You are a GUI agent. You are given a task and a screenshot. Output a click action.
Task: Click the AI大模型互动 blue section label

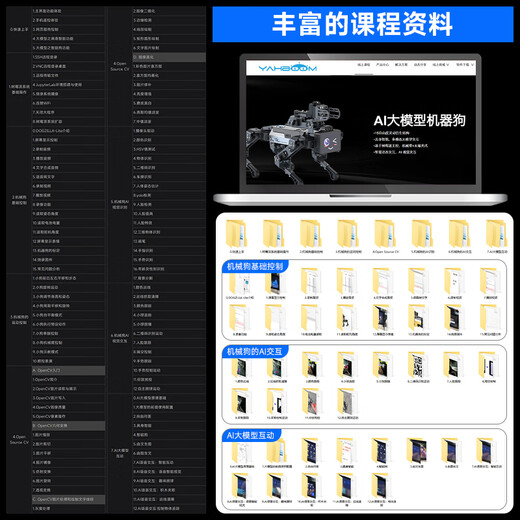pyautogui.click(x=251, y=435)
